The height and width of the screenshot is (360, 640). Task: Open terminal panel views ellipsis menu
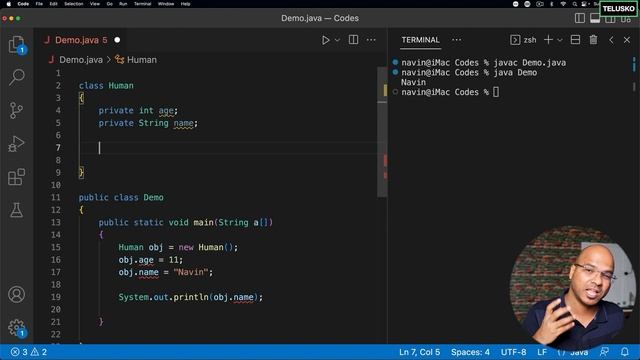click(x=457, y=40)
